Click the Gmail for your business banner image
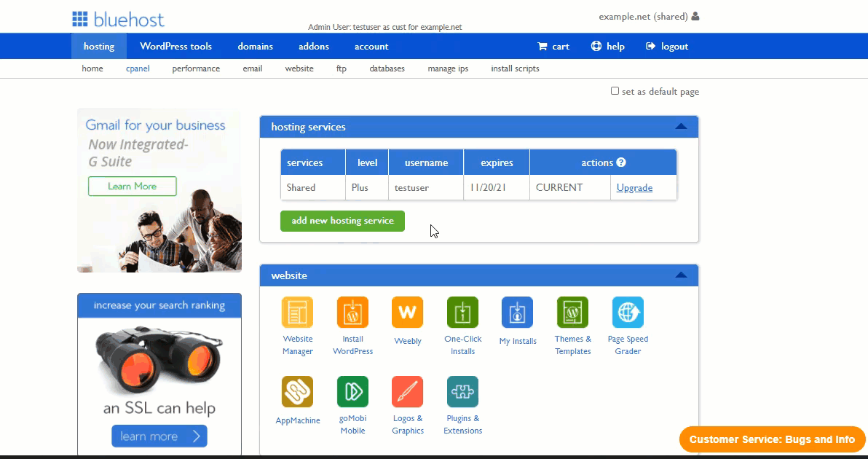The width and height of the screenshot is (868, 459). point(159,190)
